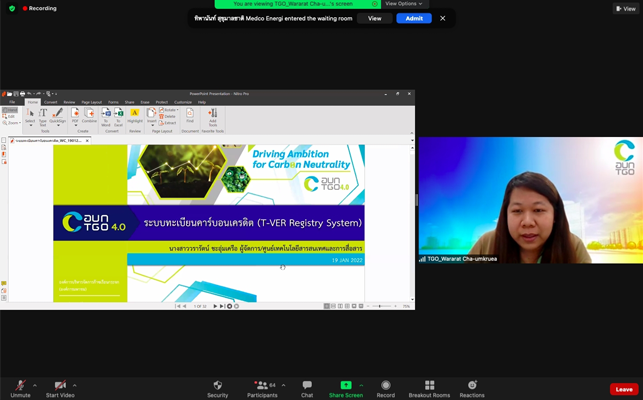Image resolution: width=643 pixels, height=400 pixels.
Task: Click the TGO_Wararat Cha-umkruea video thumbnail
Action: pyautogui.click(x=531, y=200)
